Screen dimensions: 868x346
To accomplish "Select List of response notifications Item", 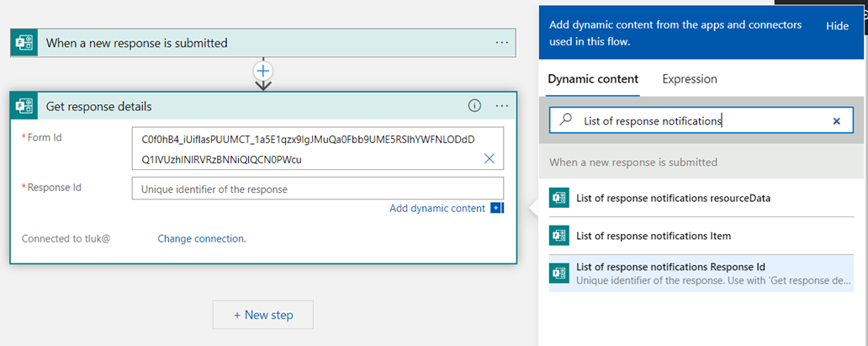I will 654,236.
